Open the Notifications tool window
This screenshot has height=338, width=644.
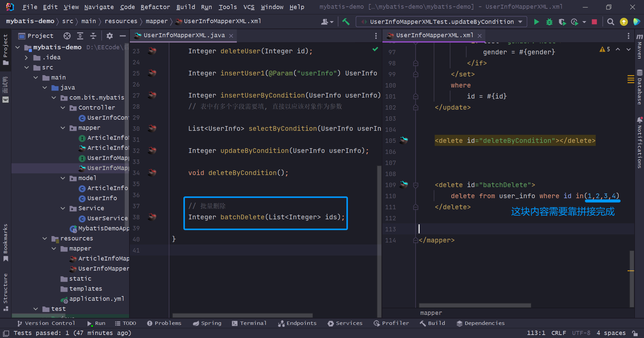click(639, 143)
